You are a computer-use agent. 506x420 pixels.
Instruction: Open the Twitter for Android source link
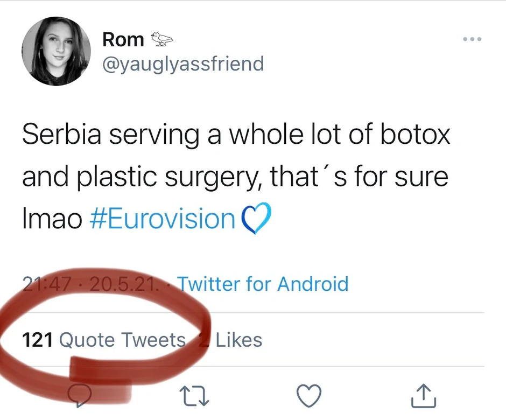[x=263, y=284]
